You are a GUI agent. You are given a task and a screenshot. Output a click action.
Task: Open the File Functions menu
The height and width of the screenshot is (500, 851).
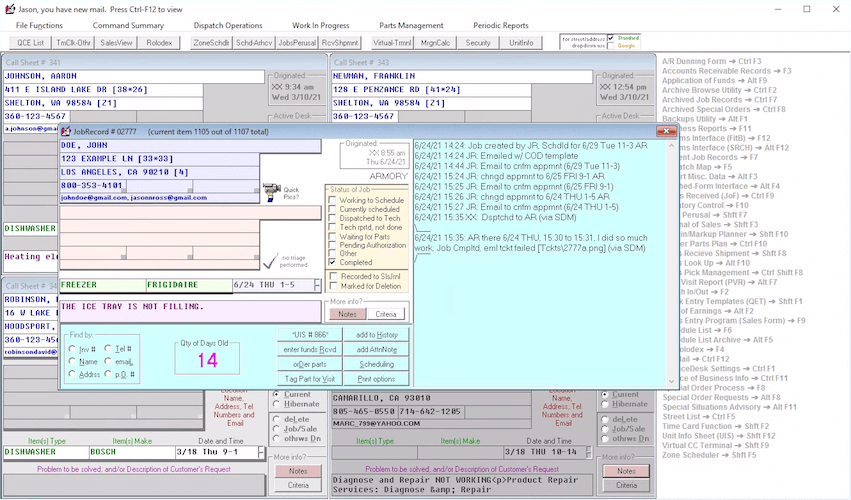39,26
